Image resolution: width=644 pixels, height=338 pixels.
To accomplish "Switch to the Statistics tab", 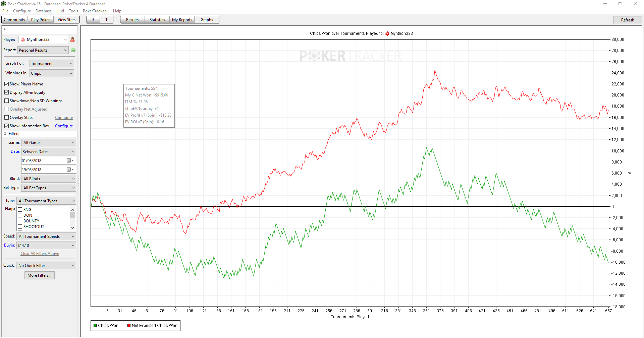I will pyautogui.click(x=157, y=20).
